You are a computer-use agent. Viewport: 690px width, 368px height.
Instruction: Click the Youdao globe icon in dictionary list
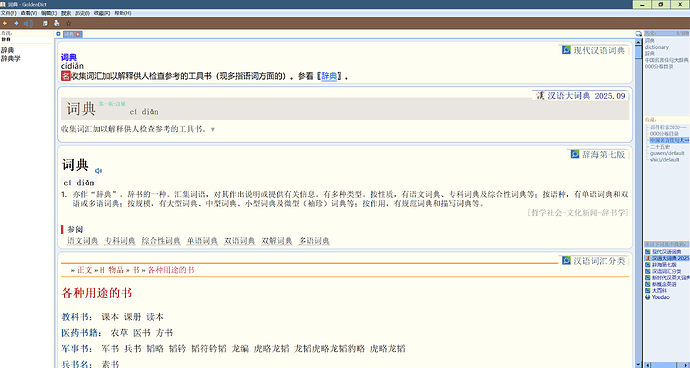(x=647, y=297)
